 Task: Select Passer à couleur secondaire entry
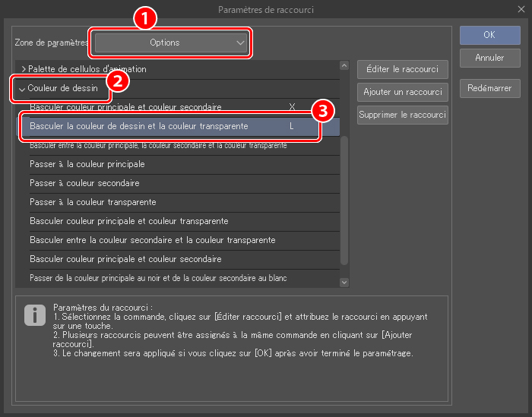84,183
